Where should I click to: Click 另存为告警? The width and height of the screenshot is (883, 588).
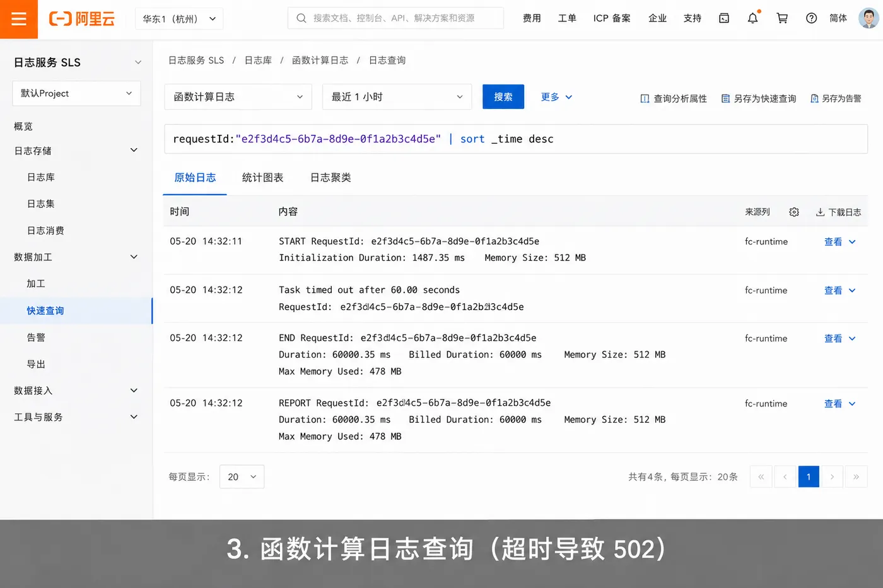pyautogui.click(x=836, y=98)
